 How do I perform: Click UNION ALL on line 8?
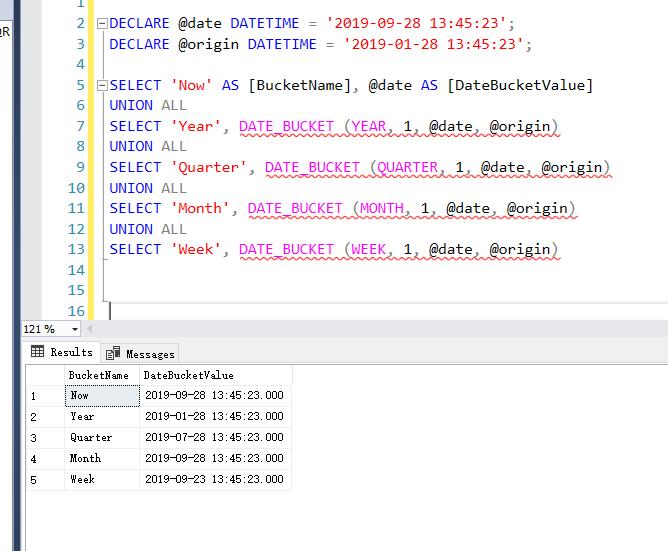click(148, 146)
